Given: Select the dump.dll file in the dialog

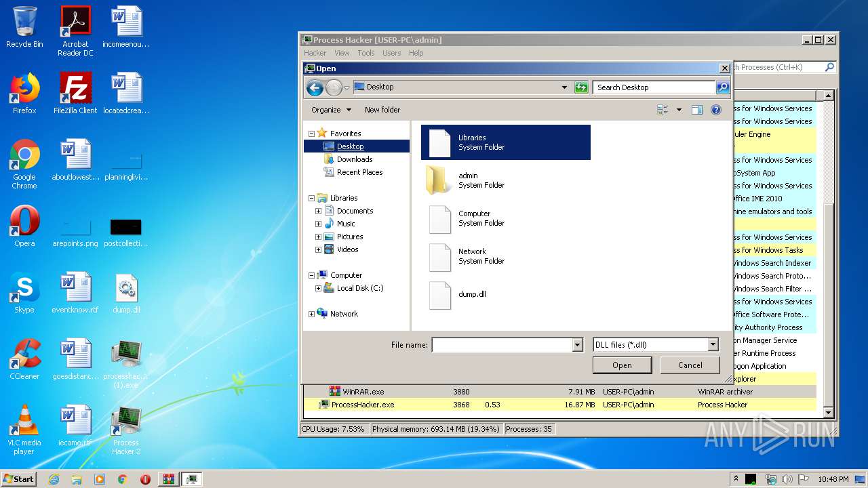Looking at the screenshot, I should 506,294.
